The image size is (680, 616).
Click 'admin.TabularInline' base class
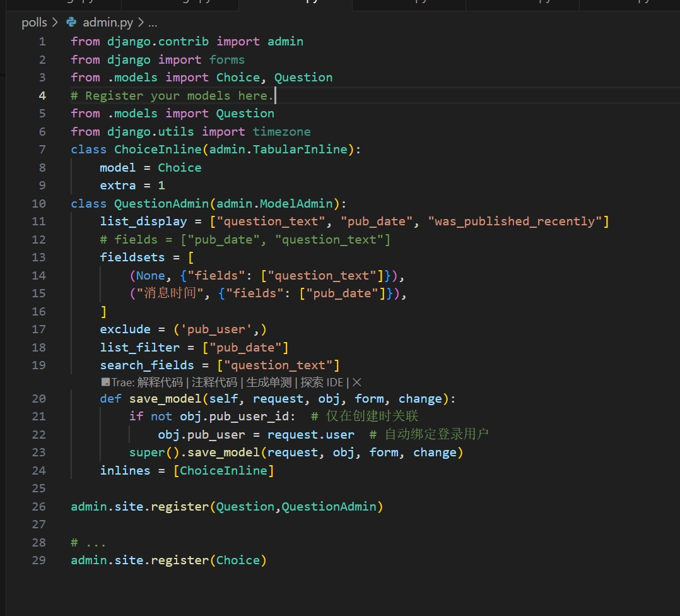point(278,150)
